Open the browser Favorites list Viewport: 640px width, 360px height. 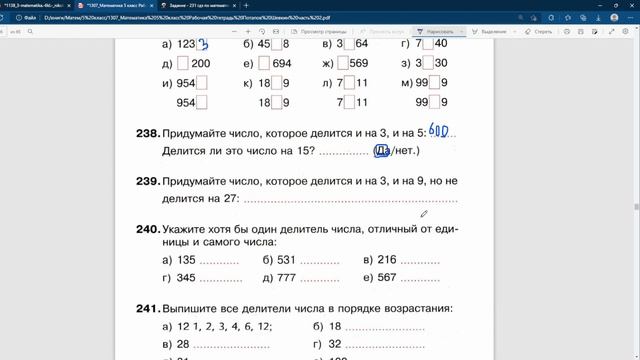568,18
